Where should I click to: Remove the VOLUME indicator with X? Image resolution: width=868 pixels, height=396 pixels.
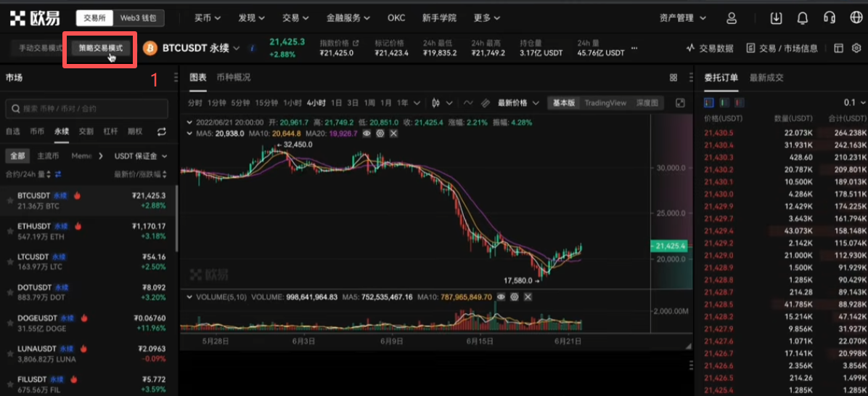(x=528, y=297)
